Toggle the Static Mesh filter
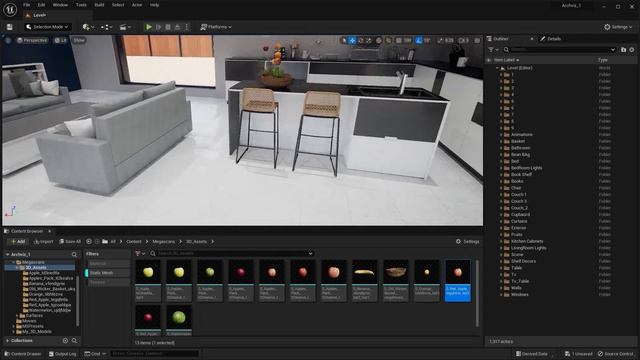The width and height of the screenshot is (640, 360). 108,273
